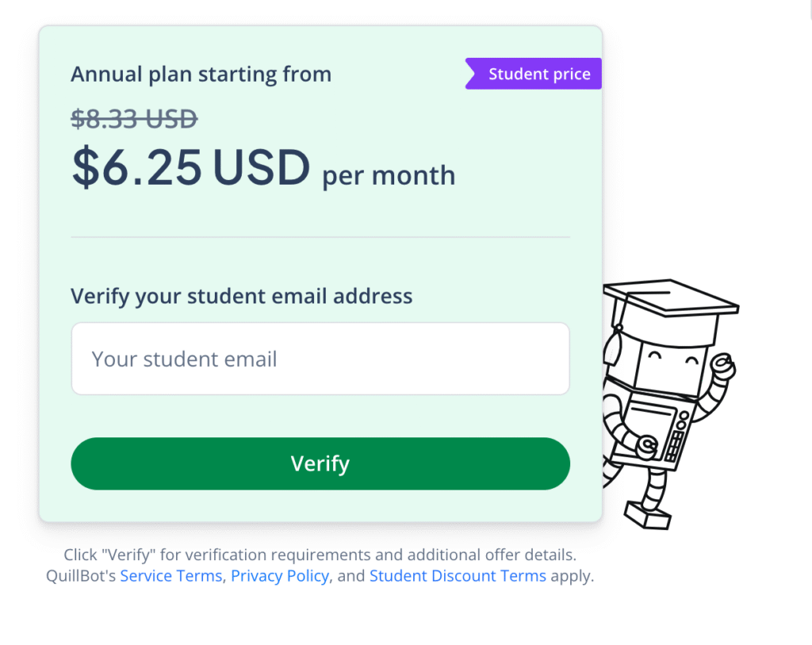
Task: Click the $6.25 USD discounted price
Action: point(190,166)
